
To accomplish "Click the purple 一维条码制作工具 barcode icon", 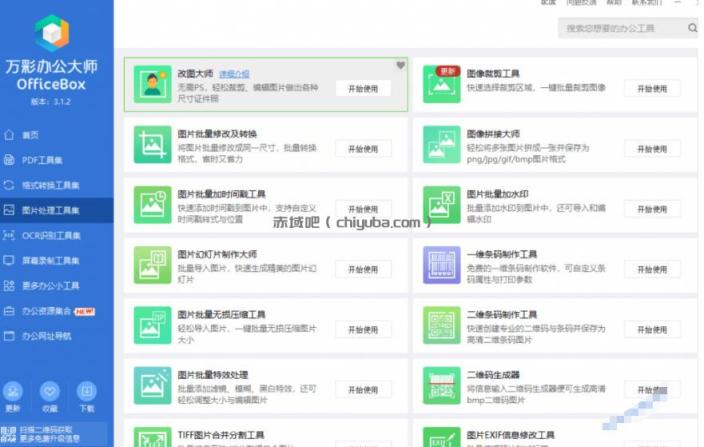I will (441, 265).
